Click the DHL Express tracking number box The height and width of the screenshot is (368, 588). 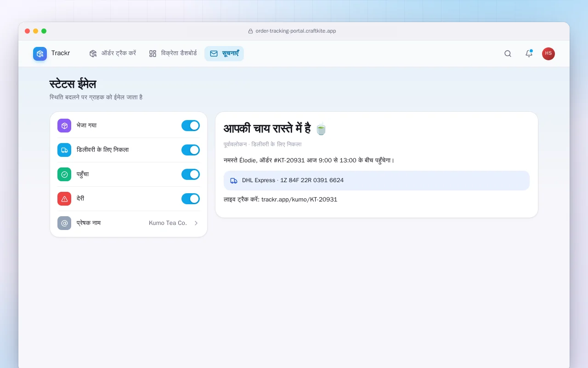click(x=377, y=181)
